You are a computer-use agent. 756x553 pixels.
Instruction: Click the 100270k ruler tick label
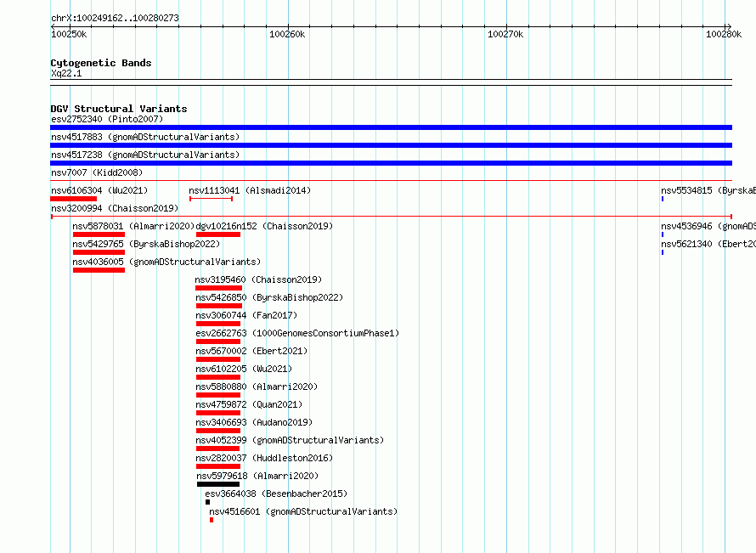click(x=505, y=34)
